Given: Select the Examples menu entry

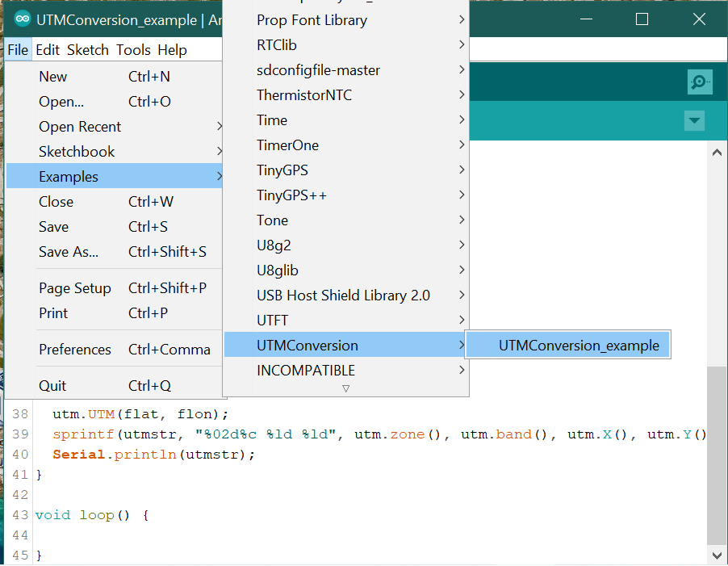Looking at the screenshot, I should pos(115,176).
